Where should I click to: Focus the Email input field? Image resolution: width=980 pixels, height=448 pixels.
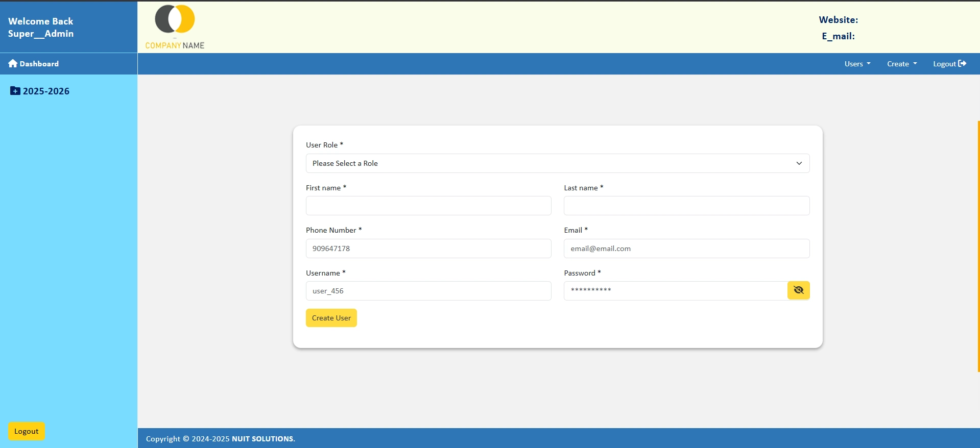click(x=686, y=248)
